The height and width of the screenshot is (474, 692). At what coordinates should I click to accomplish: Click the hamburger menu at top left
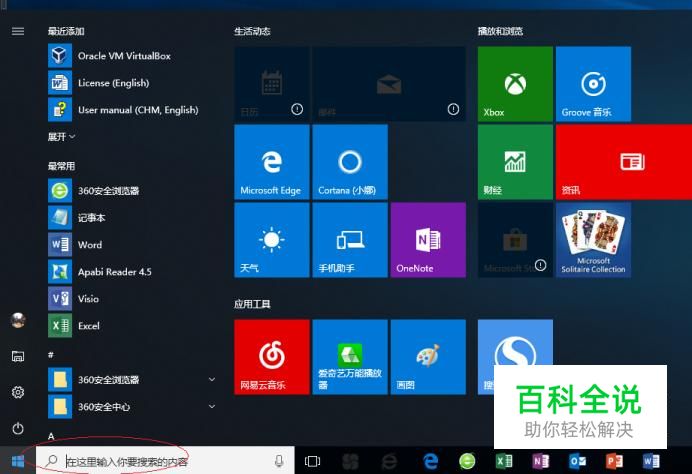pyautogui.click(x=18, y=31)
